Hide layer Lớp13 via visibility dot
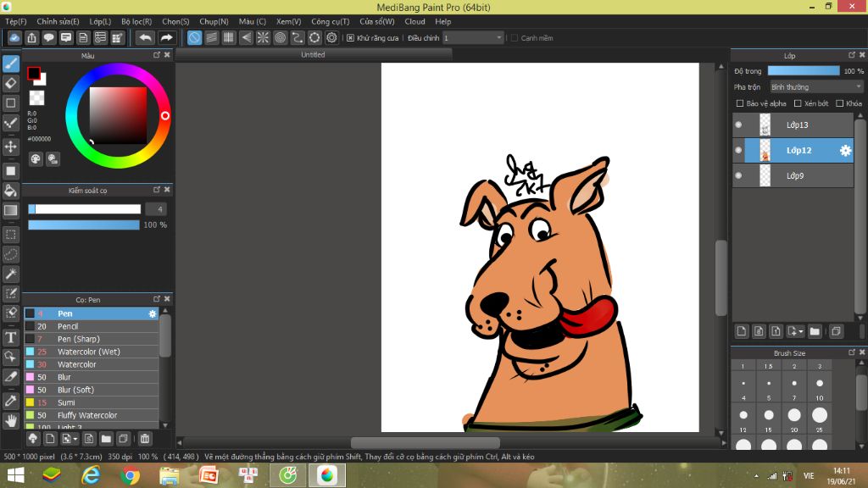 click(738, 125)
